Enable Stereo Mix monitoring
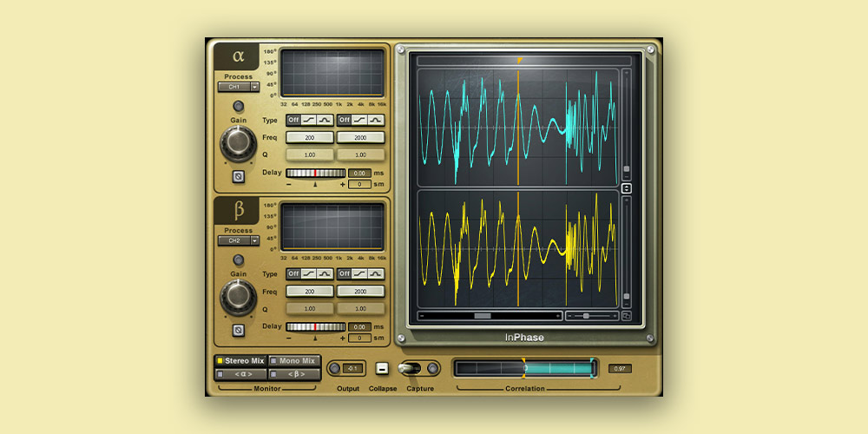Image resolution: width=868 pixels, height=434 pixels. click(x=240, y=360)
